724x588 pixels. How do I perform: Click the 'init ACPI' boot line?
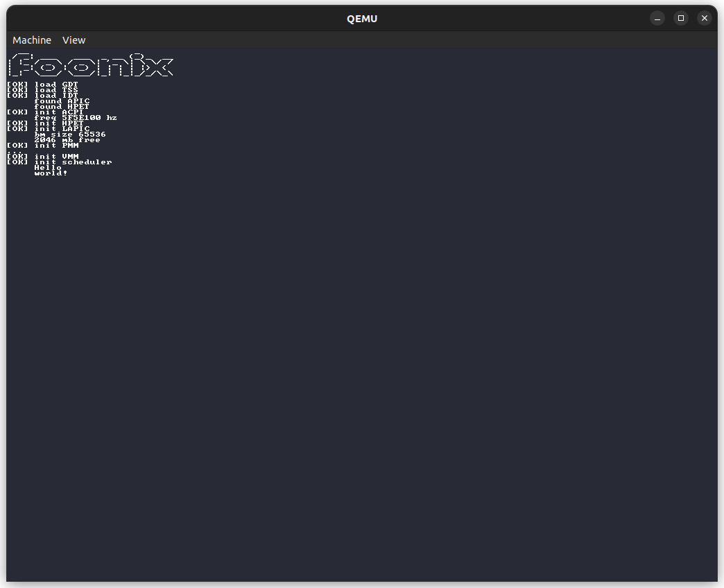tap(59, 112)
